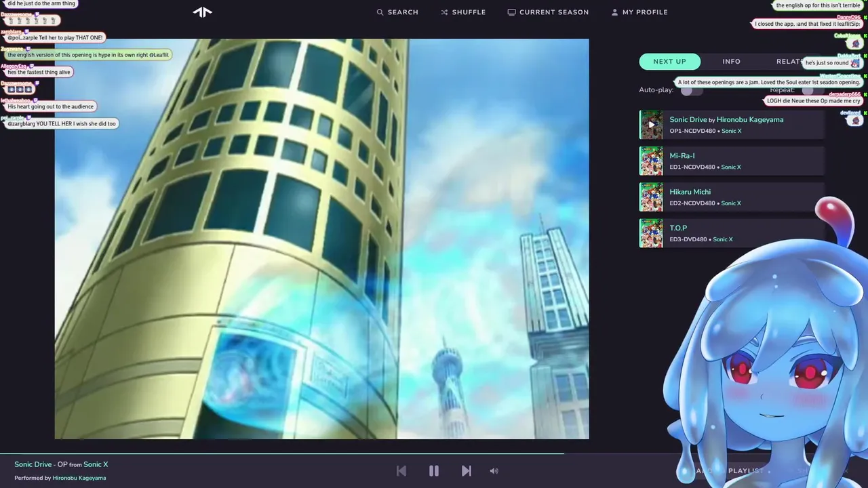Skip to the next track
The image size is (868, 488).
tap(467, 471)
